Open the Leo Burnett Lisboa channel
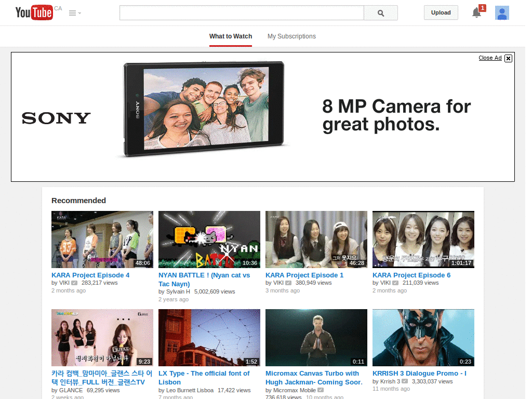 point(190,390)
